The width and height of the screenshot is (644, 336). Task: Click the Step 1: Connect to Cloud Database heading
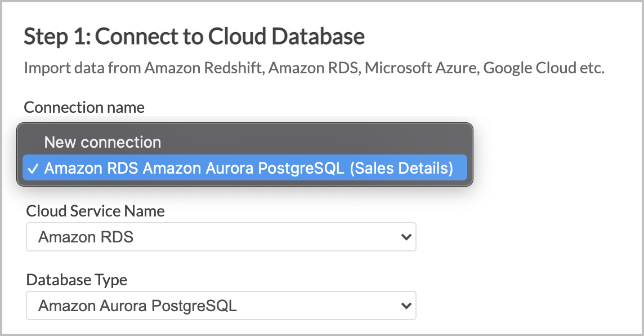tap(194, 36)
